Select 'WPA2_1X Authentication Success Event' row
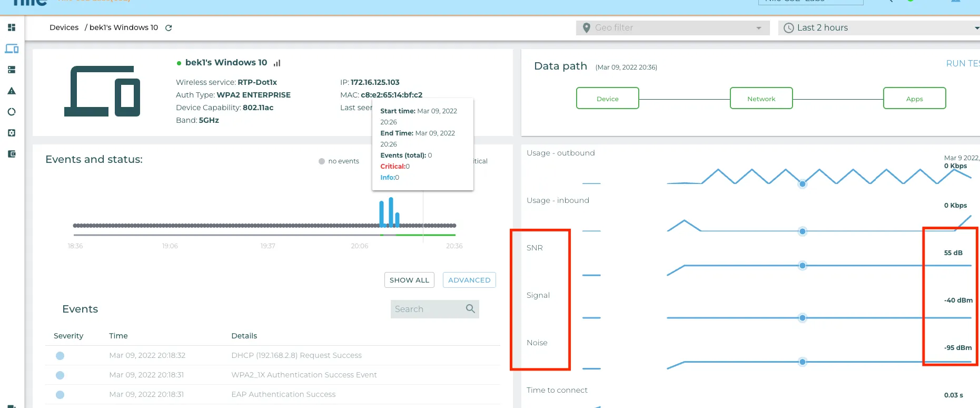Screen dimensions: 980x408 273,375
